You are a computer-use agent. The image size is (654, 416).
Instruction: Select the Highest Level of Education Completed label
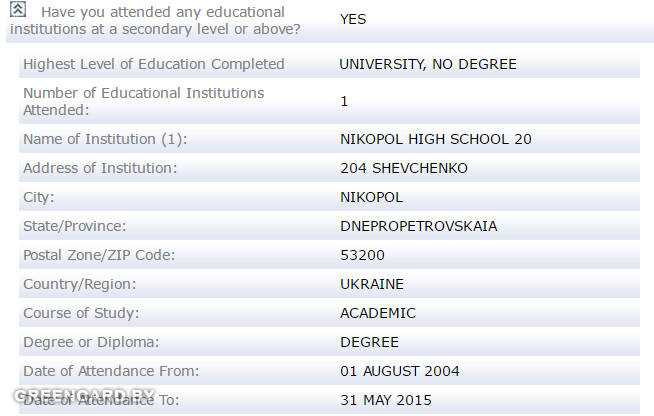pyautogui.click(x=153, y=64)
